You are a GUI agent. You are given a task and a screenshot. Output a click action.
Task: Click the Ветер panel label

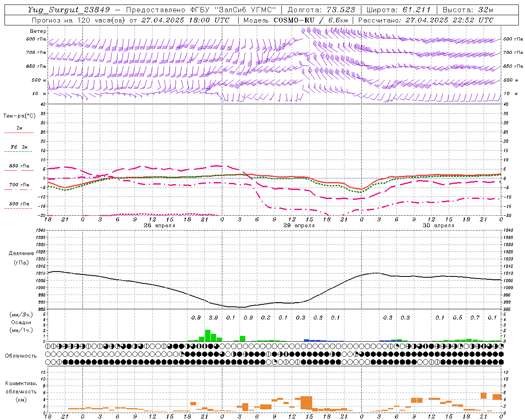[x=38, y=31]
